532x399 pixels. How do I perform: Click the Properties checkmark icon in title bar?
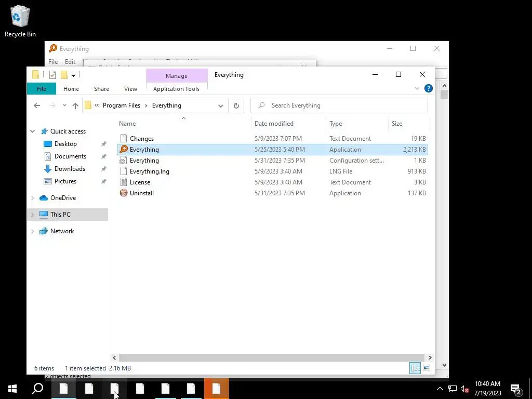coord(52,75)
